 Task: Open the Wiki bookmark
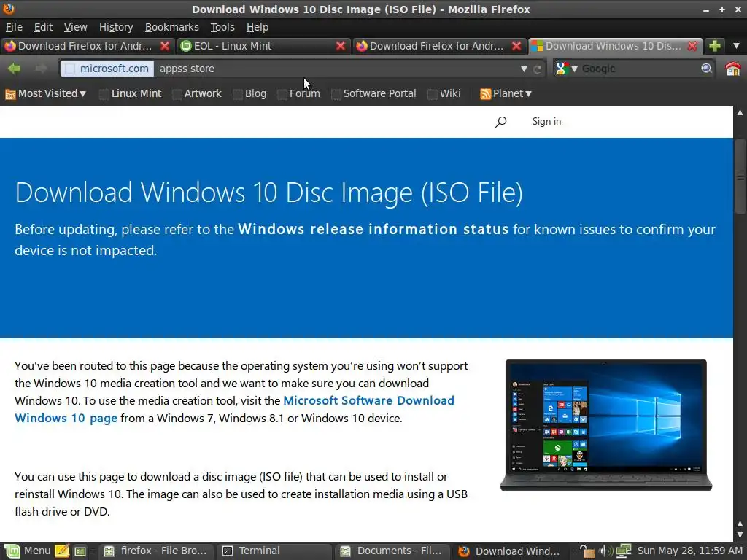[444, 94]
